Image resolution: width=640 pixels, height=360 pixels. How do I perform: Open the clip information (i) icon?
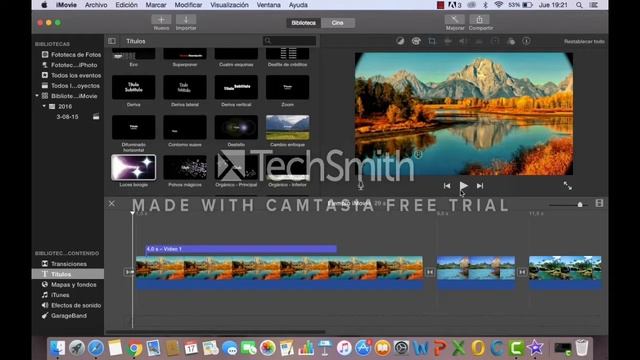(527, 41)
